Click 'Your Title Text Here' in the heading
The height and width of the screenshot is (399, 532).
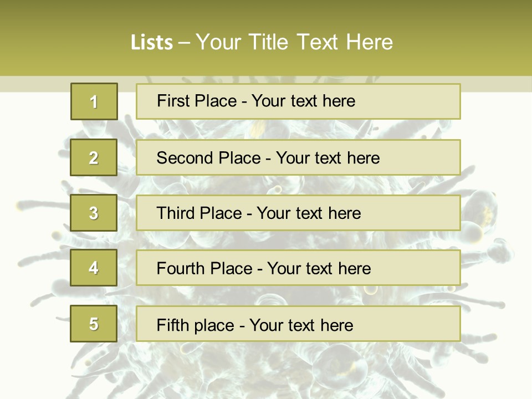tap(294, 42)
